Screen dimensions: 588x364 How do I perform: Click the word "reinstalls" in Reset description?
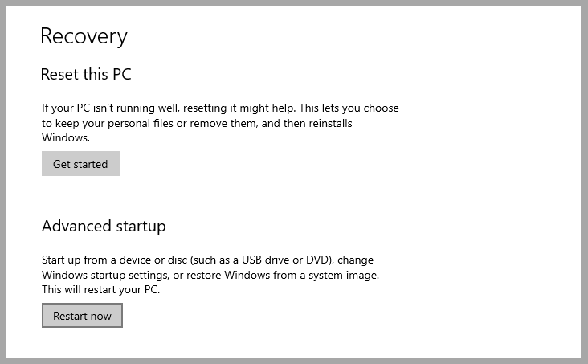click(327, 123)
